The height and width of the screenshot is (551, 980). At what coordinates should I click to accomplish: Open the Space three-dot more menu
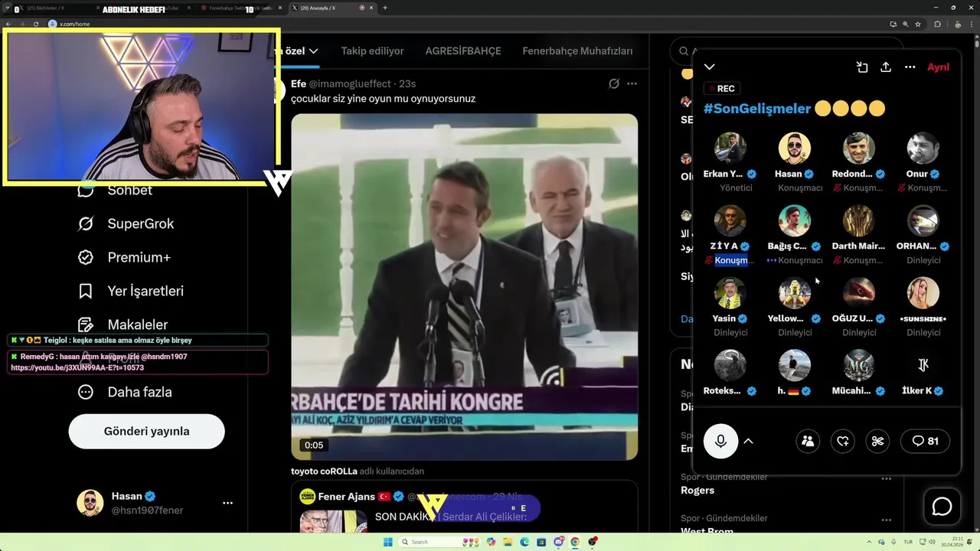[x=910, y=67]
